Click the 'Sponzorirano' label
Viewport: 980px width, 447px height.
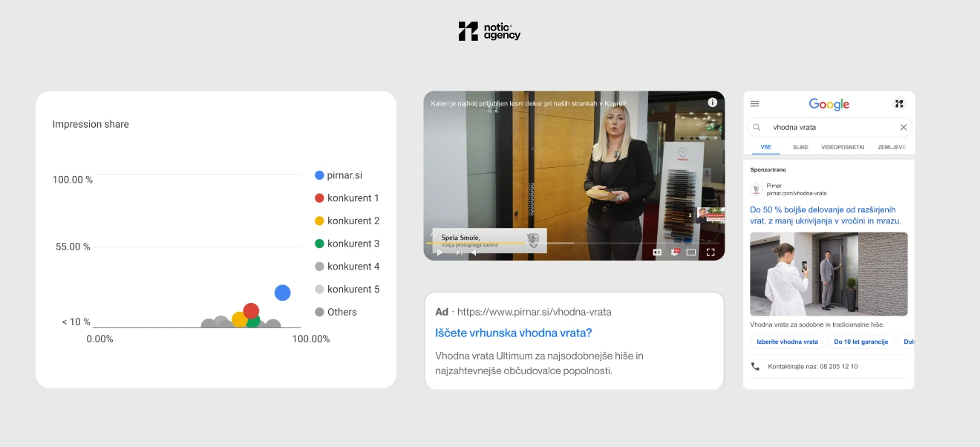[x=768, y=169]
